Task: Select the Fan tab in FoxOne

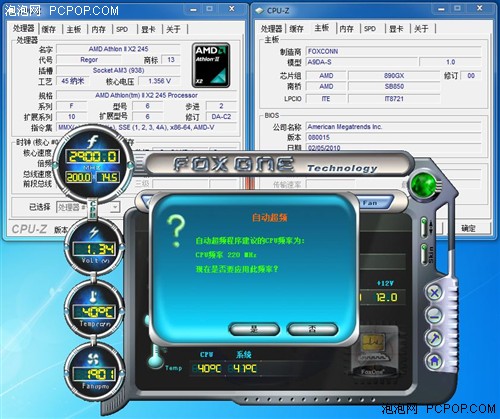Action: coord(370,203)
